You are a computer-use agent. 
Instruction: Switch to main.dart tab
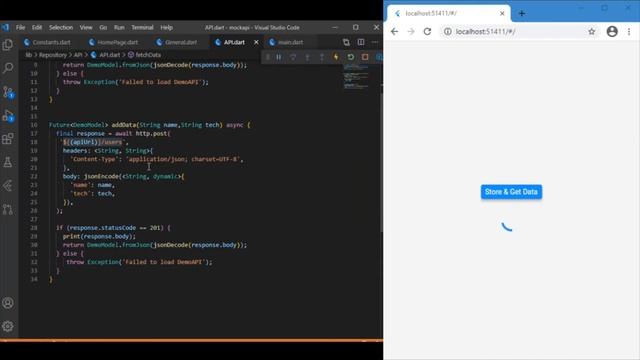click(290, 42)
